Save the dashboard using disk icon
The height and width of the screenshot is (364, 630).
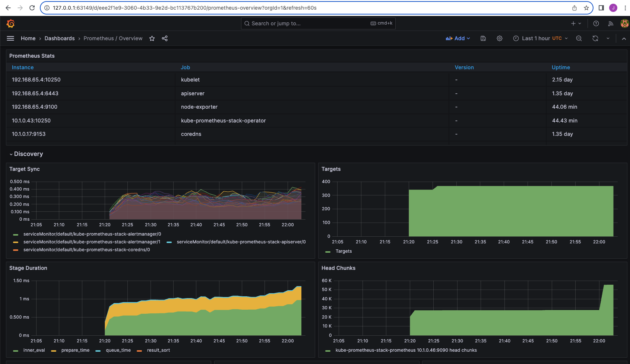tap(483, 38)
